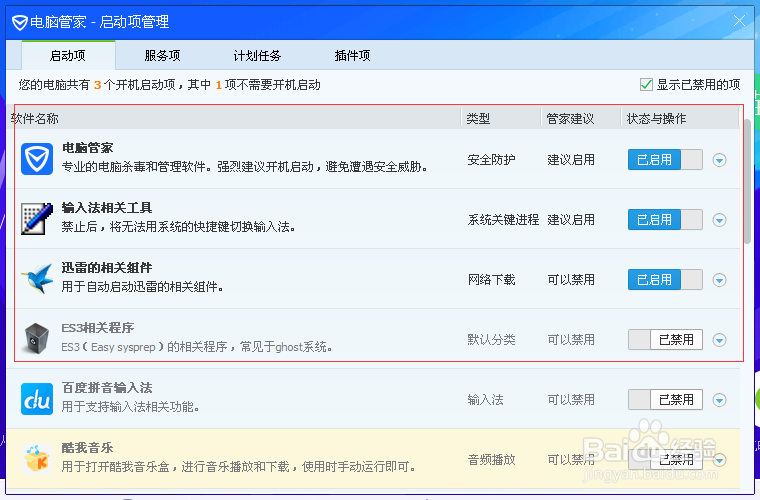Click description 用于自动启动迅雷的相关组件
The height and width of the screenshot is (500, 760).
coord(142,287)
